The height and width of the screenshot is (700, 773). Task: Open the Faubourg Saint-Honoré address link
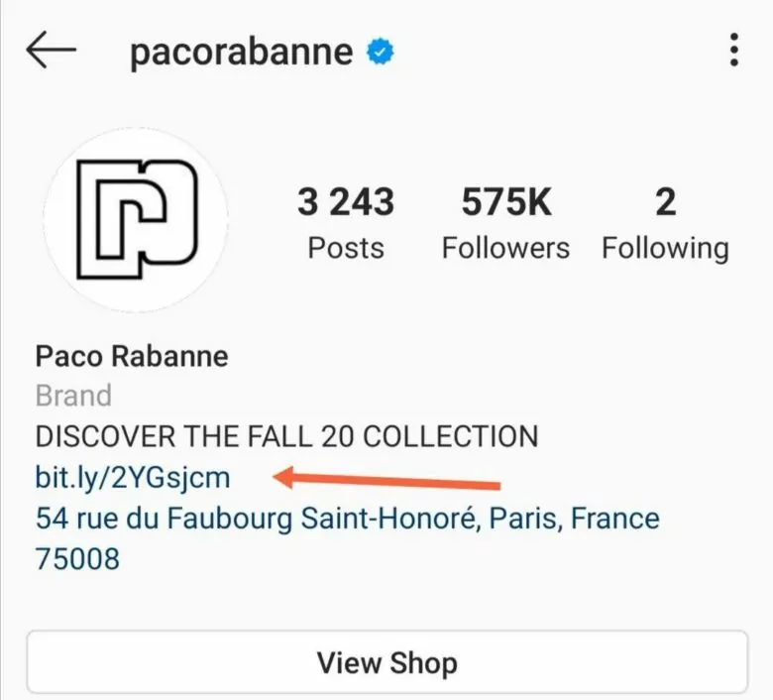coord(348,519)
